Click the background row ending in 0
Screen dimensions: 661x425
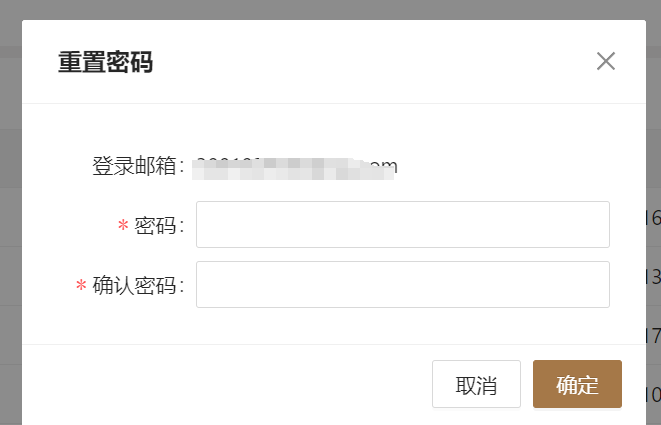(653, 395)
